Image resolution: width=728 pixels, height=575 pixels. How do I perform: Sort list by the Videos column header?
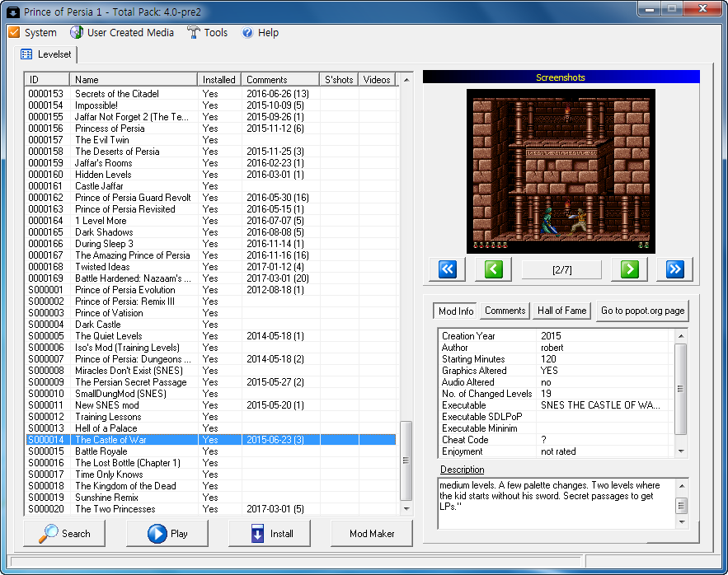click(377, 79)
